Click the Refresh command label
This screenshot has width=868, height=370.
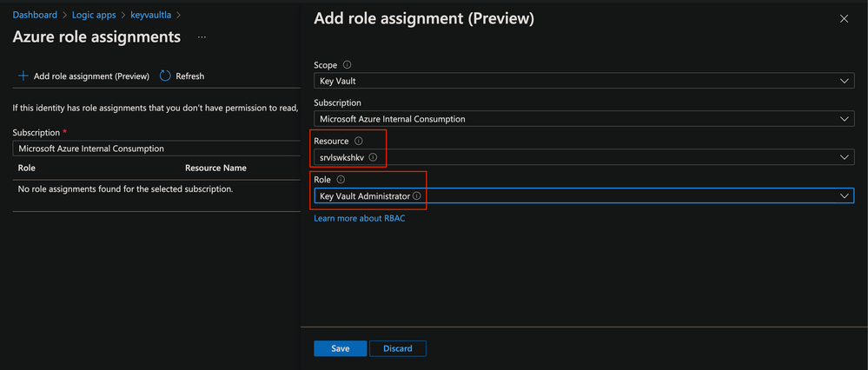[x=190, y=76]
